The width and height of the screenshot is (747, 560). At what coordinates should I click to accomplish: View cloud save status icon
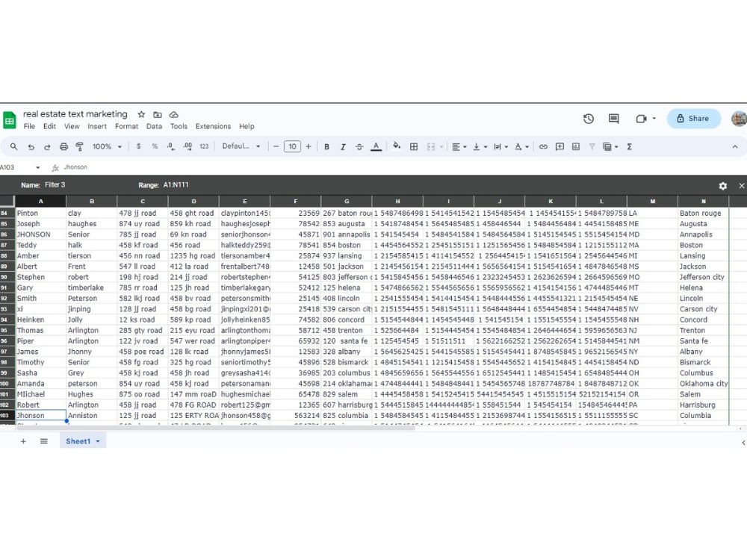[174, 114]
